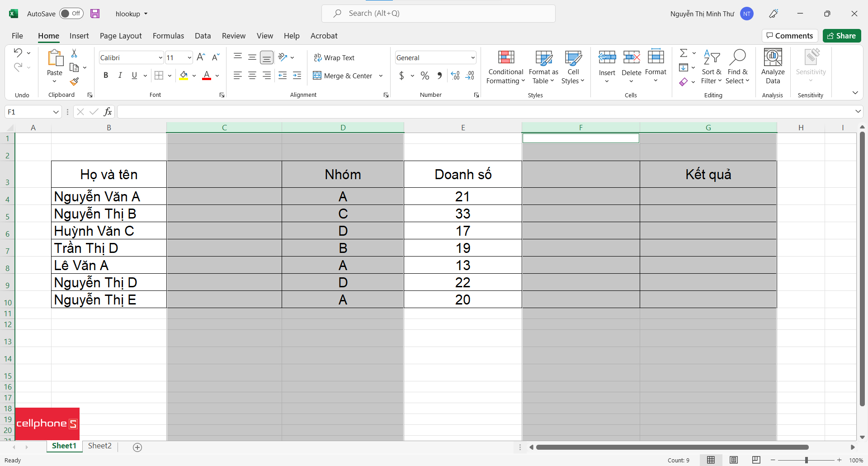Screen dimensions: 868x466
Task: Open the Sheet2 worksheet tab
Action: [99, 446]
